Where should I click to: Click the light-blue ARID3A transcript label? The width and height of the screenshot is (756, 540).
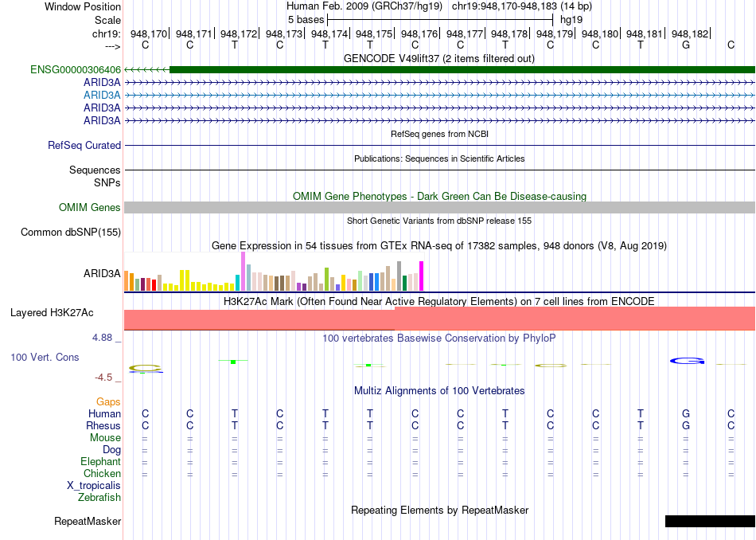[102, 95]
